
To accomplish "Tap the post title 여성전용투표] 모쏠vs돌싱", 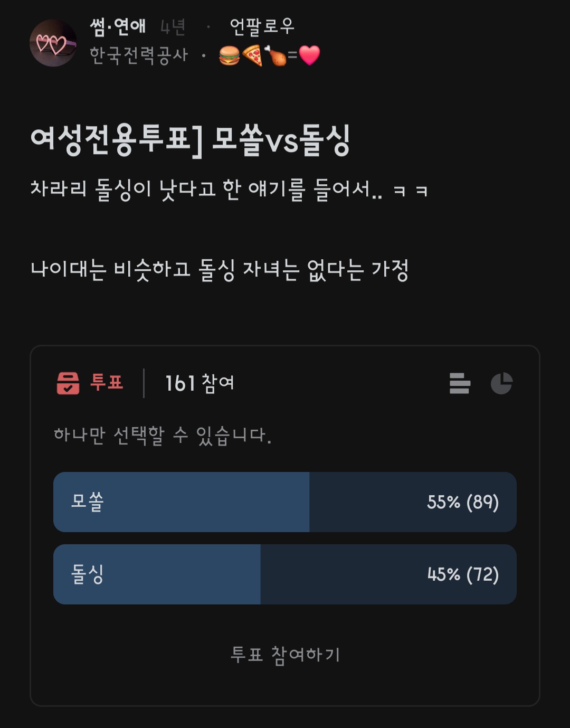I will pos(191,140).
